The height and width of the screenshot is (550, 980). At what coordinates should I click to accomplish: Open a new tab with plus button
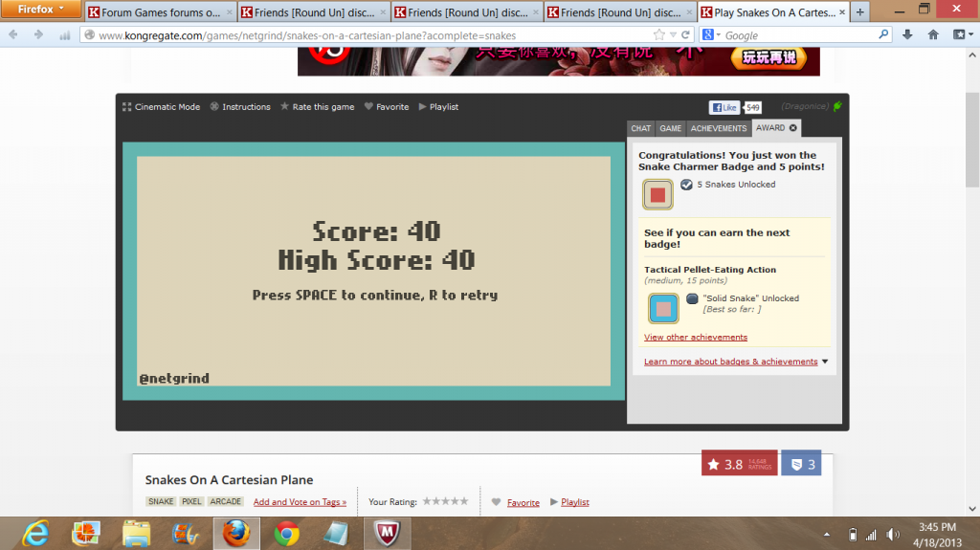(x=860, y=11)
